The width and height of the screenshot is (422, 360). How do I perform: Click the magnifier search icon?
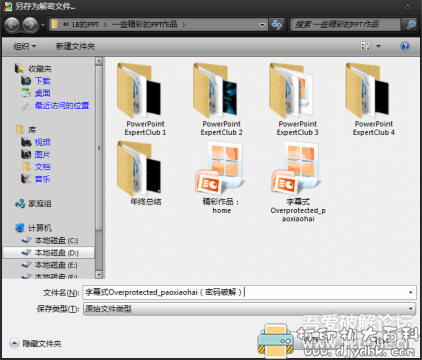click(x=411, y=24)
